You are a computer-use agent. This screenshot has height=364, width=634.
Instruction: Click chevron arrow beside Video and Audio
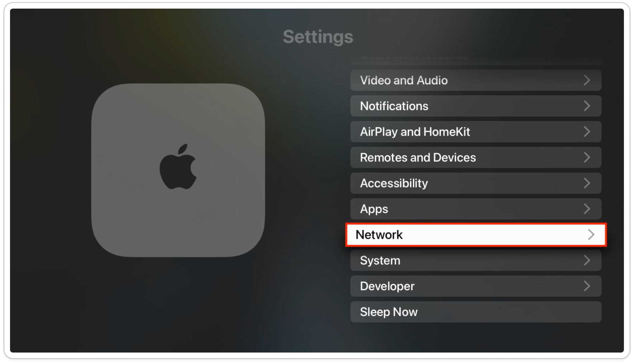(x=587, y=80)
